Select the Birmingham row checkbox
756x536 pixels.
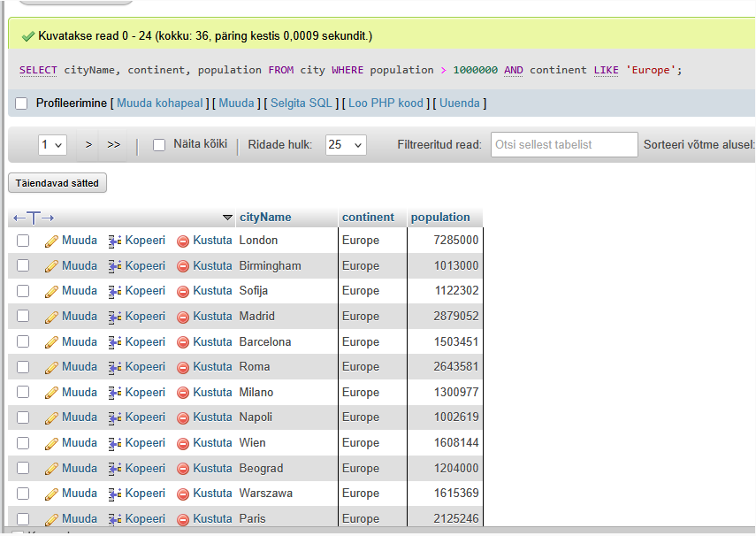(23, 265)
